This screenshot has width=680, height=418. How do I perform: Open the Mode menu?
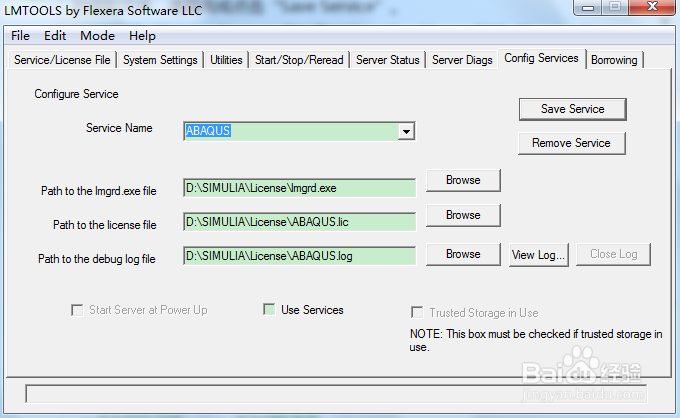click(x=97, y=36)
